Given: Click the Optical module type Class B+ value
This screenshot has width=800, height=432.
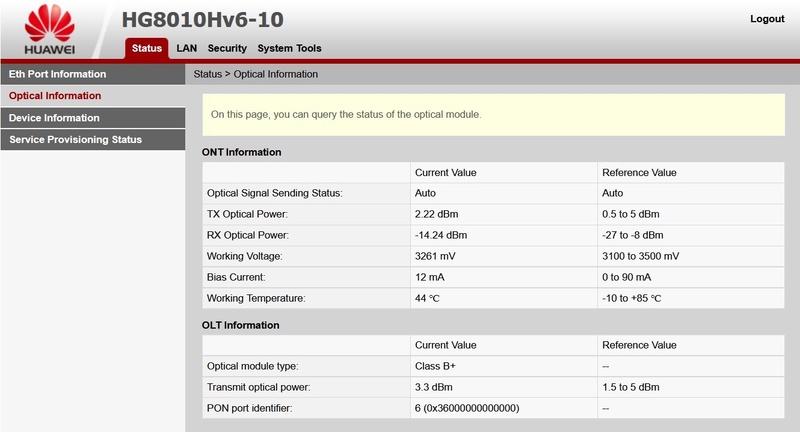Looking at the screenshot, I should (436, 366).
